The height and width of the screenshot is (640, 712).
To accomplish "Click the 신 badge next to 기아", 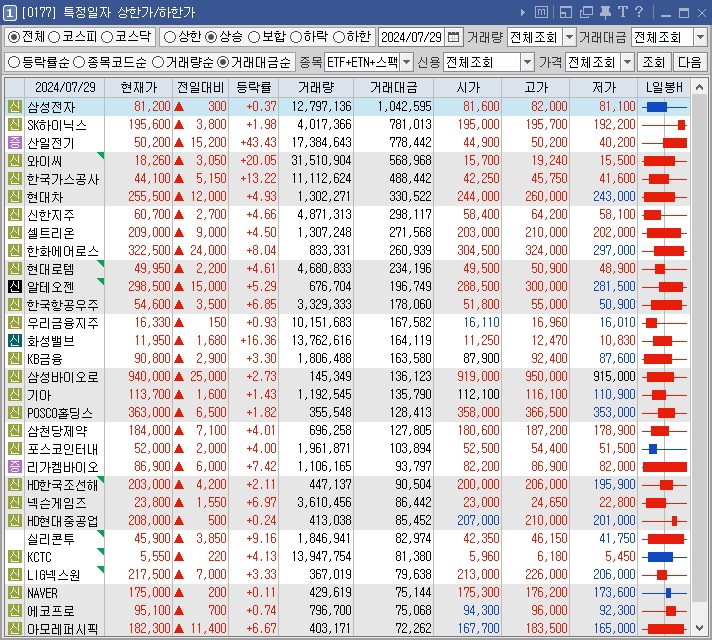I will tap(15, 395).
